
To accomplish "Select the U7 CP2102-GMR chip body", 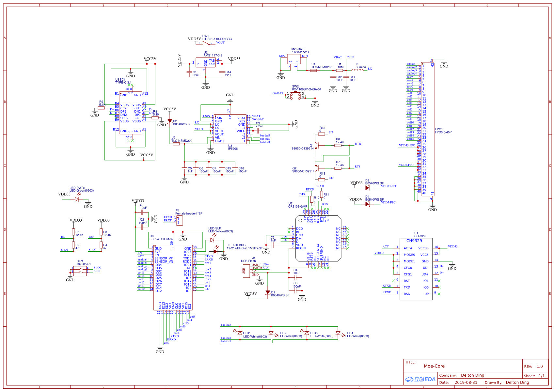I will [318, 238].
